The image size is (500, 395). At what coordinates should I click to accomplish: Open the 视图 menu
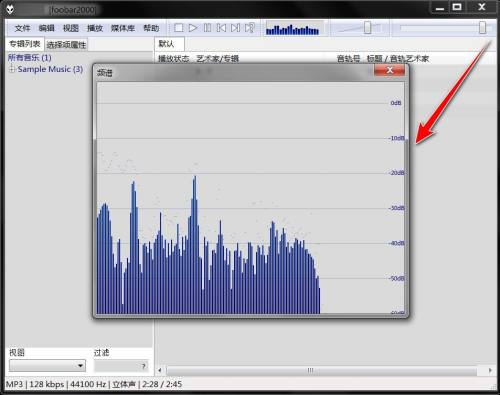[71, 28]
